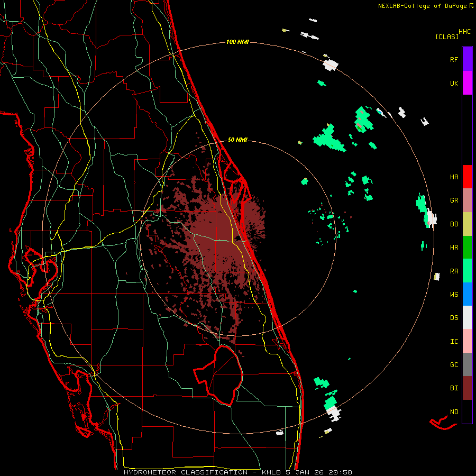Click the HA red legend swatch
The width and height of the screenshot is (476, 476).
[x=467, y=177]
